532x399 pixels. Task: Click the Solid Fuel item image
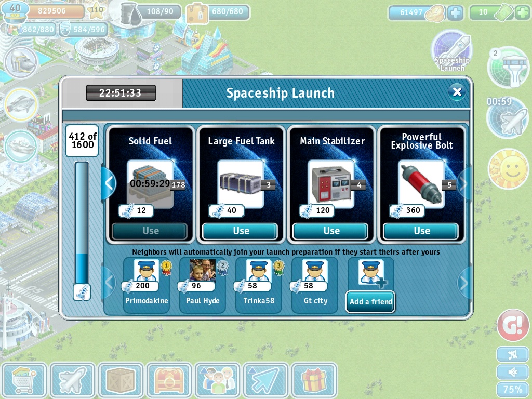150,184
